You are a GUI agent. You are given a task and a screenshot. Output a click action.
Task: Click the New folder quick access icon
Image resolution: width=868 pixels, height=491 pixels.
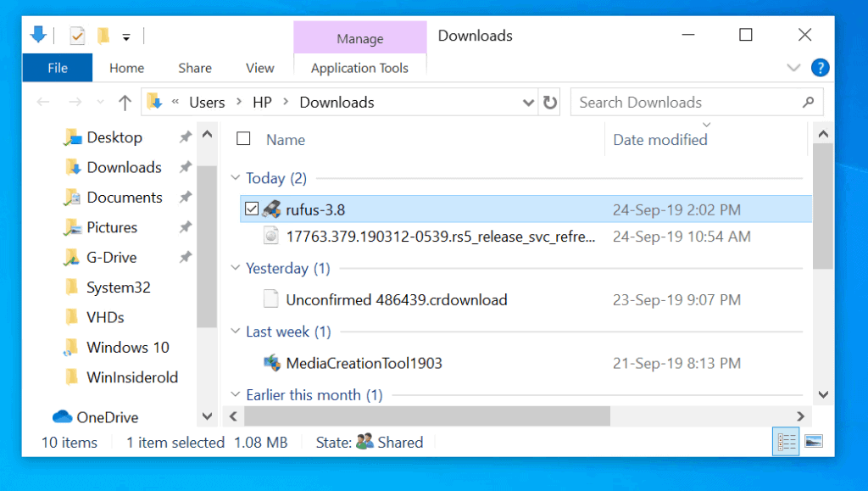(x=103, y=36)
